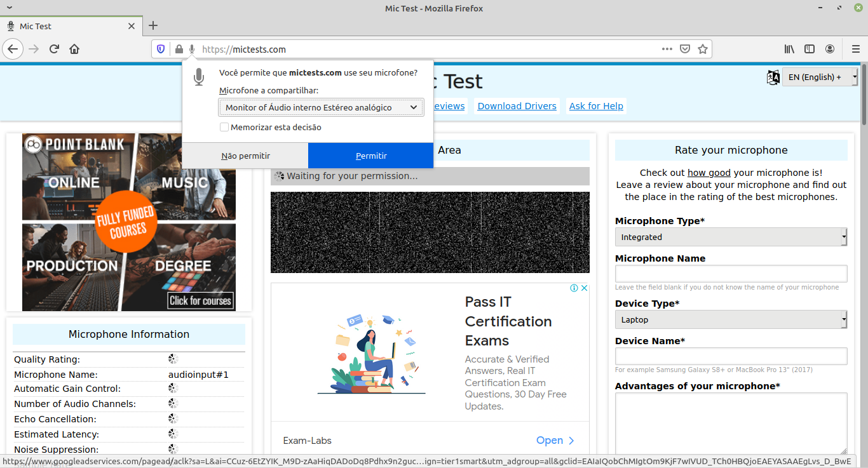
Task: Close the Mic Test tab
Action: tap(132, 26)
